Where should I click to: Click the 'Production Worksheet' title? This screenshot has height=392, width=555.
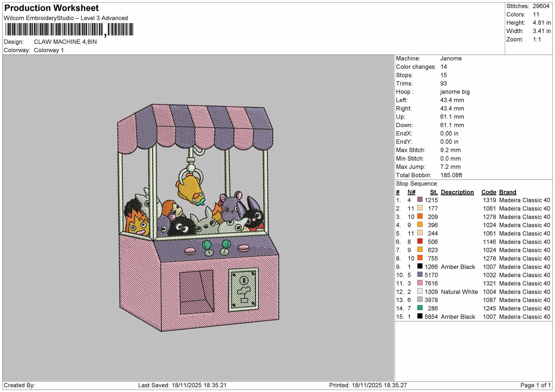[x=52, y=8]
